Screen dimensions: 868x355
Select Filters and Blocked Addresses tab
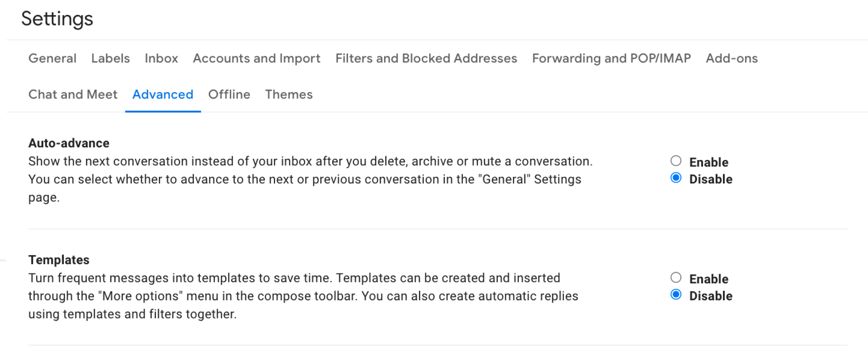pos(426,58)
